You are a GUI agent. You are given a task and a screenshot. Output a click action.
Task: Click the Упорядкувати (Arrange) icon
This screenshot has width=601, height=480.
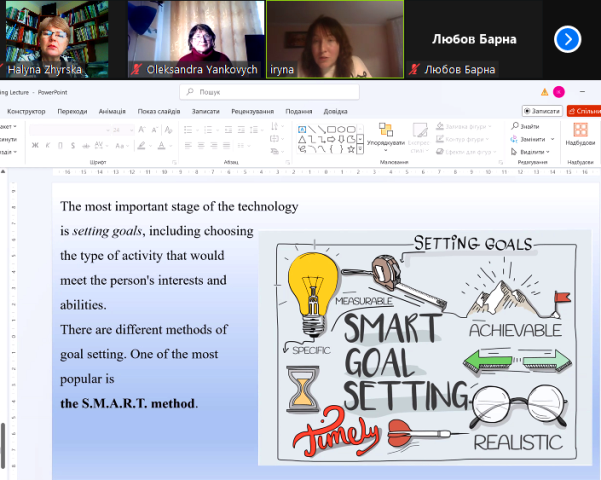386,132
